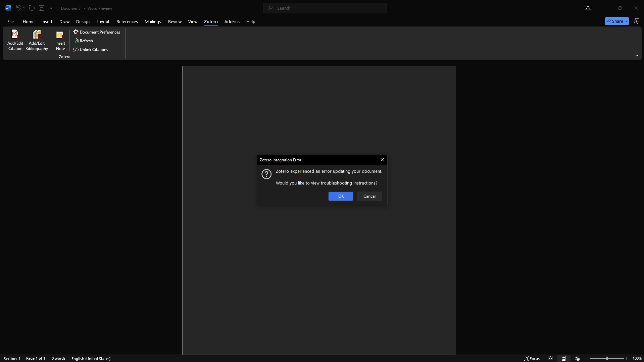
Task: Open the File menu
Action: (10, 21)
